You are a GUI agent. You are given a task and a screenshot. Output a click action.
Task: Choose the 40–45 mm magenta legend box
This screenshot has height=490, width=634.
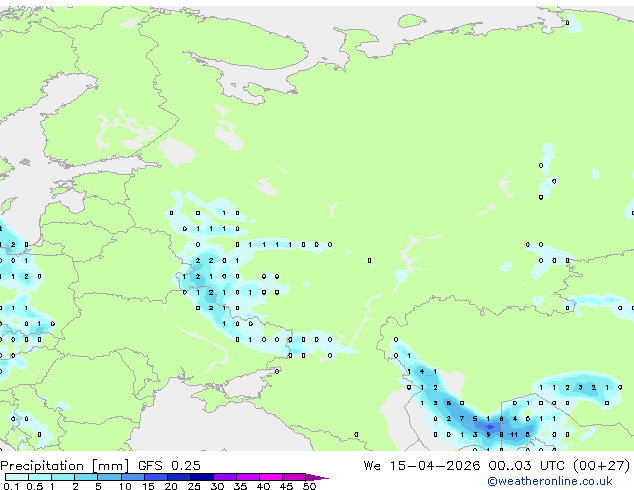tap(271, 477)
